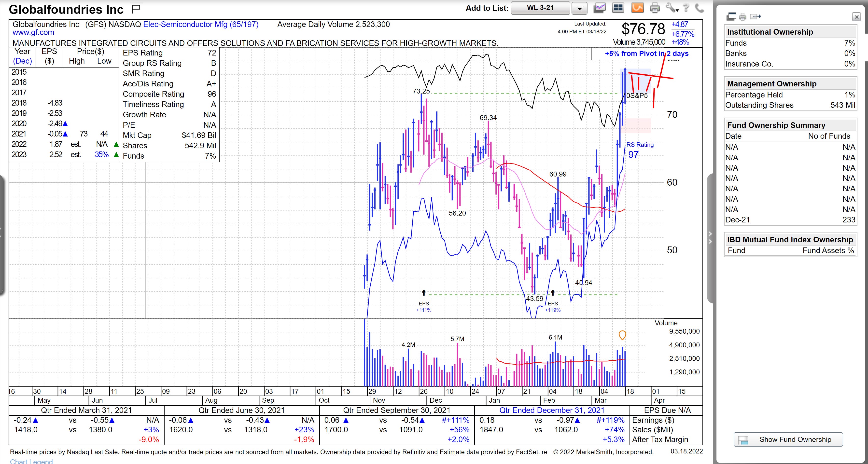The width and height of the screenshot is (868, 464).
Task: Click the orange pattern recognition icon
Action: [637, 8]
